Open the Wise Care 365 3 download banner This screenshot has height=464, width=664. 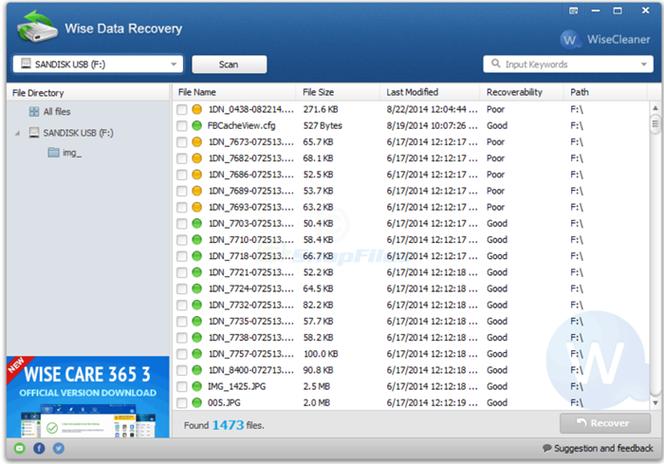[x=88, y=397]
